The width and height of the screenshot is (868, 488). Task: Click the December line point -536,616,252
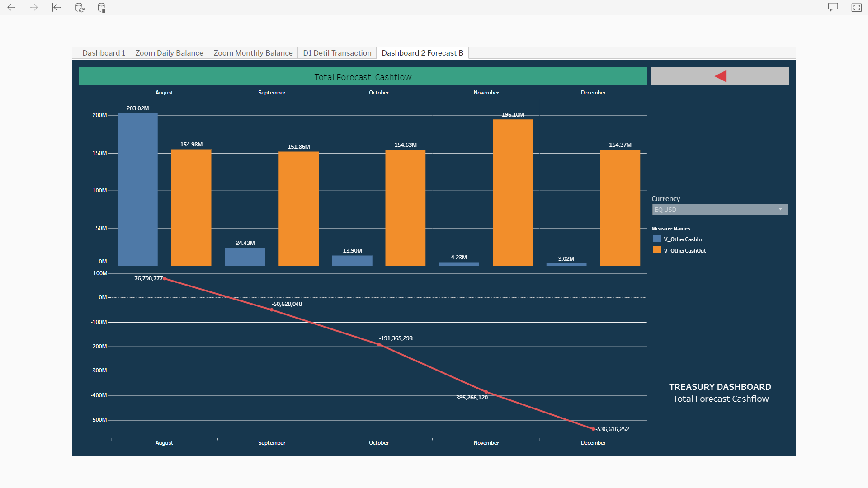pyautogui.click(x=593, y=429)
